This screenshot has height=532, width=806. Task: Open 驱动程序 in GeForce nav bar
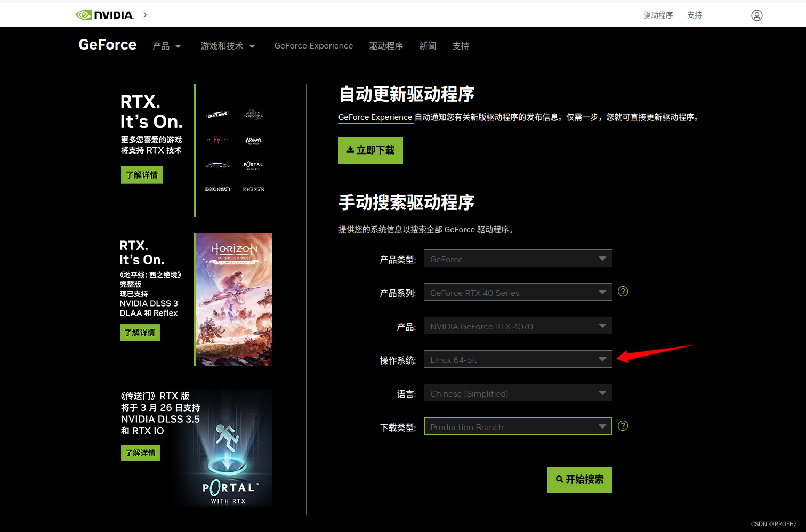386,46
